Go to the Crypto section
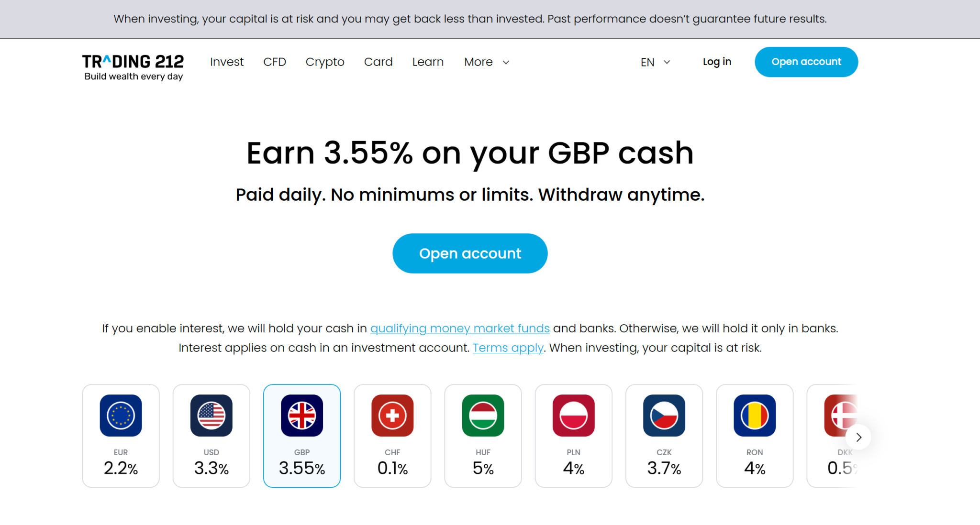This screenshot has height=525, width=980. [325, 62]
